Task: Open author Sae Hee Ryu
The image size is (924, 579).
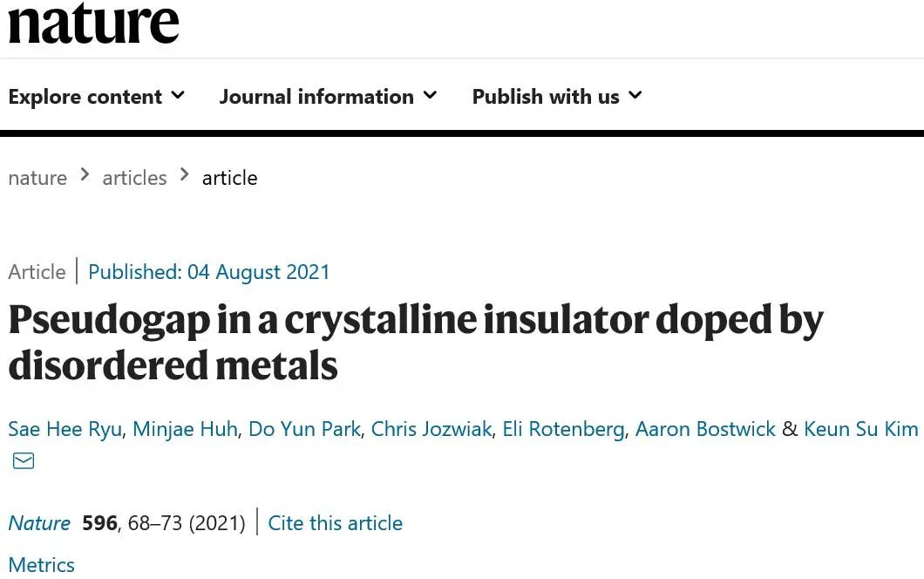Action: pos(65,429)
